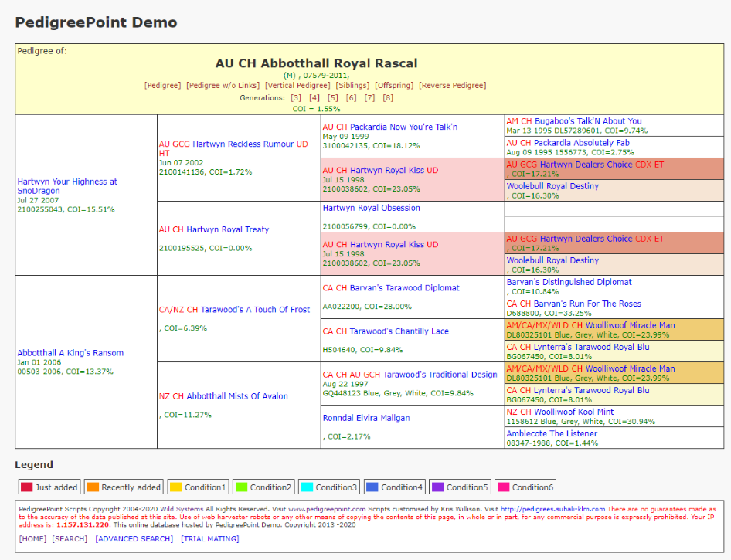Screen dimensions: 731x560
Task: View the Siblings page
Action: point(352,86)
